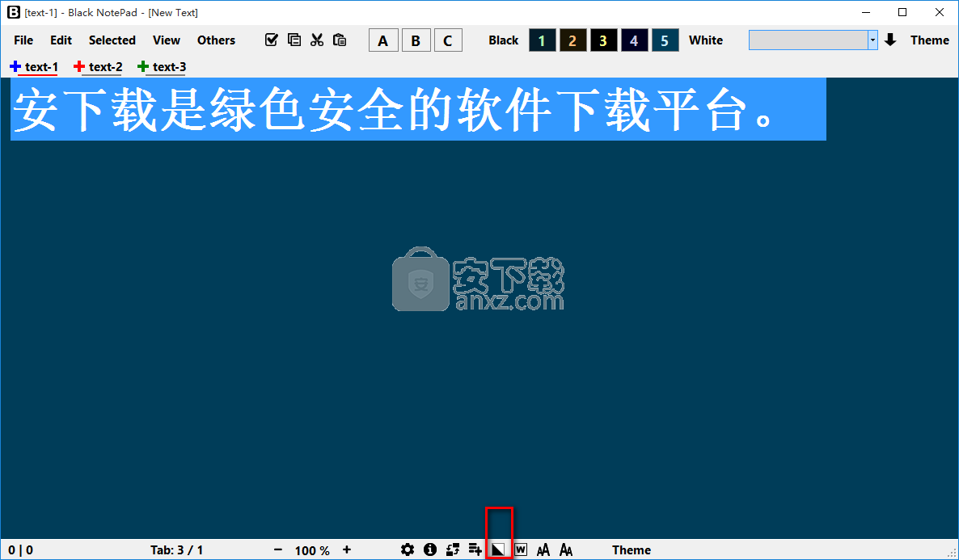959x560 pixels.
Task: Click the add-line list icon in status bar
Action: tap(475, 549)
